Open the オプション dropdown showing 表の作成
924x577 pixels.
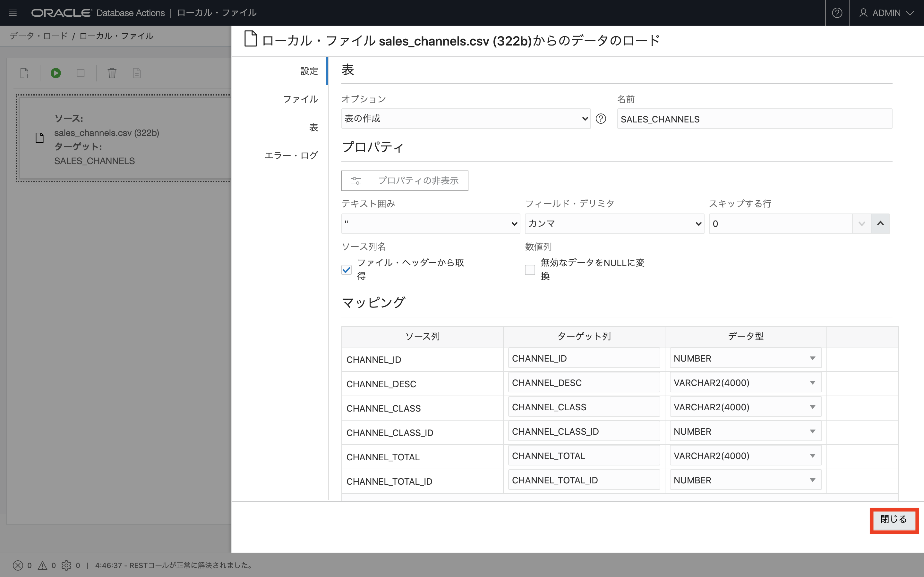(465, 118)
